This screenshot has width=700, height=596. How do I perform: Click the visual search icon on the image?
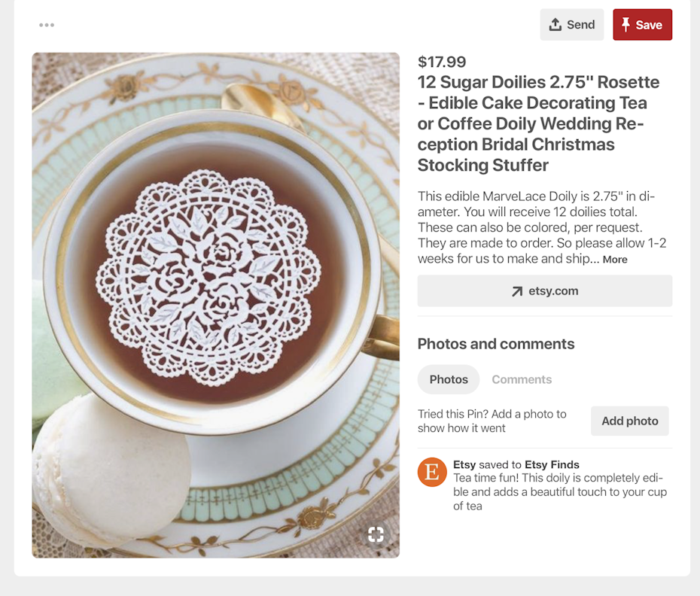coord(376,534)
